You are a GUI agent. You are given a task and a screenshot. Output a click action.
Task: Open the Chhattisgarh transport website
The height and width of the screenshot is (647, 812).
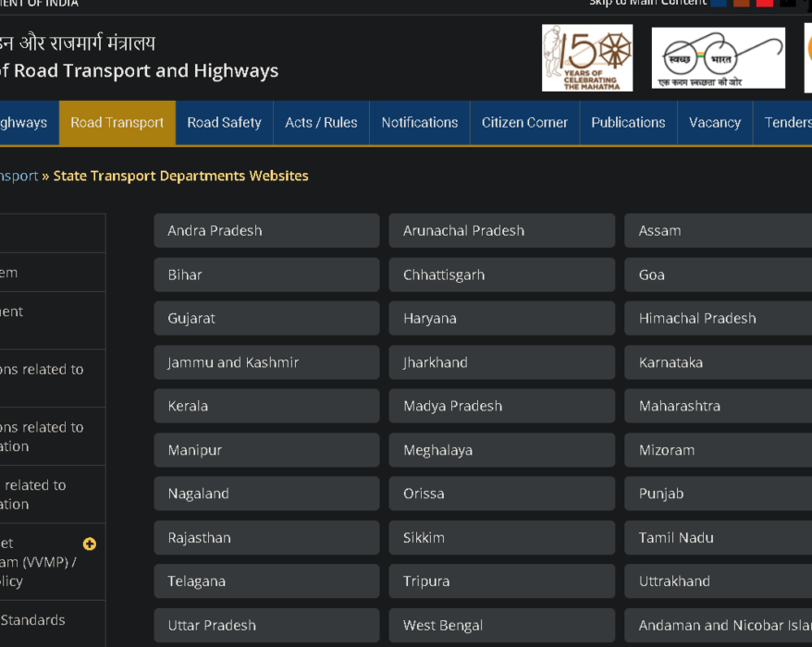click(502, 275)
